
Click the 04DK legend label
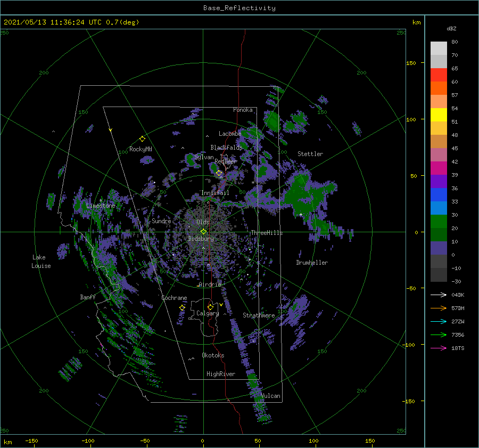point(458,295)
